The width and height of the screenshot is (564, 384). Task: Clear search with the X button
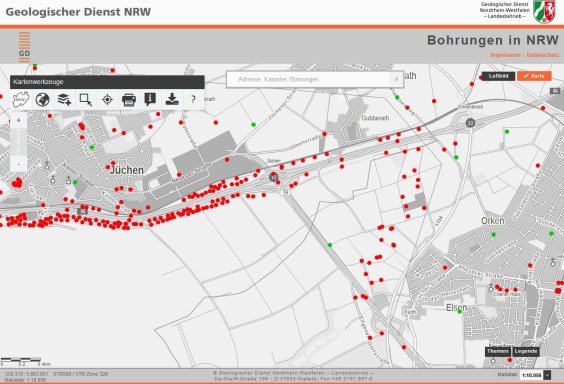(396, 79)
